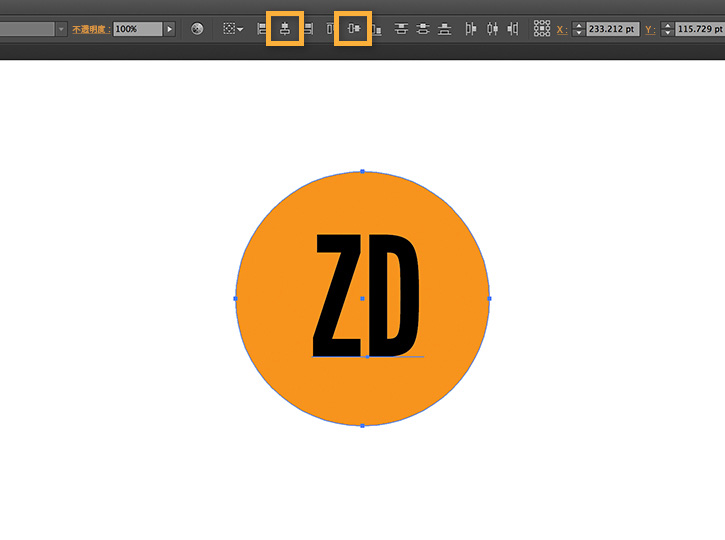The image size is (725, 540).
Task: Click the horizontal distribute left icon
Action: point(470,29)
